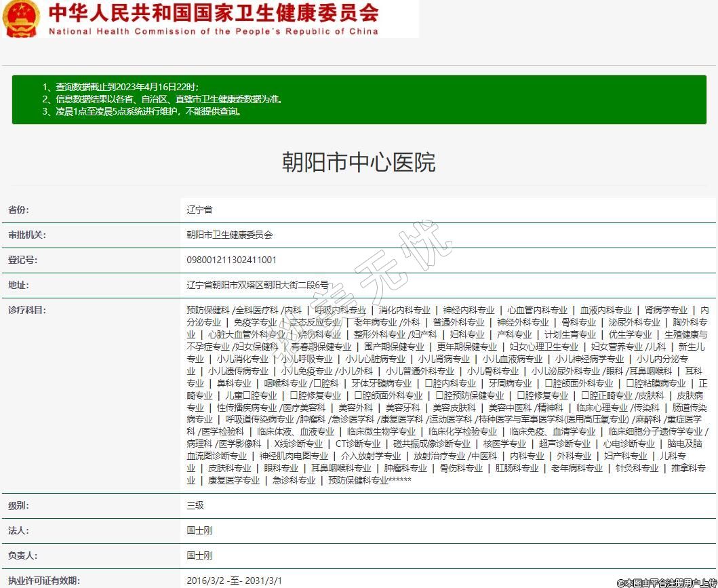The width and height of the screenshot is (718, 588).
Task: Click the CT诊断专业 specialty entry
Action: coord(358,444)
